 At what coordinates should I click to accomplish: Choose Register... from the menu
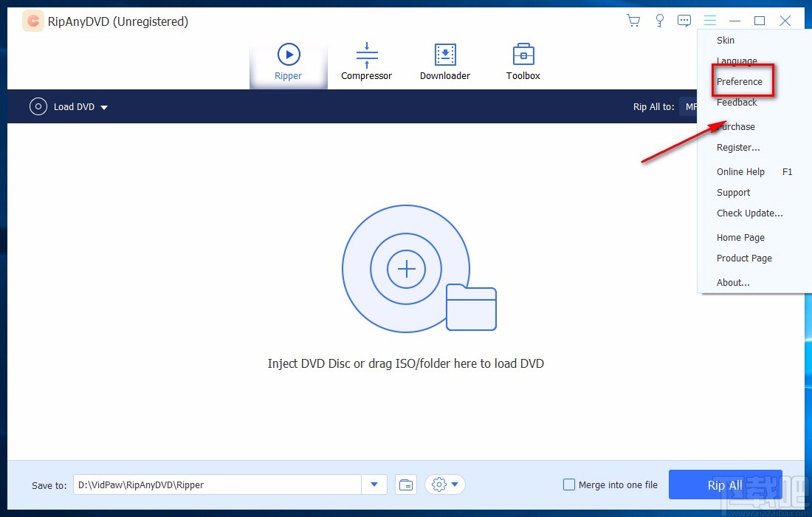point(738,148)
